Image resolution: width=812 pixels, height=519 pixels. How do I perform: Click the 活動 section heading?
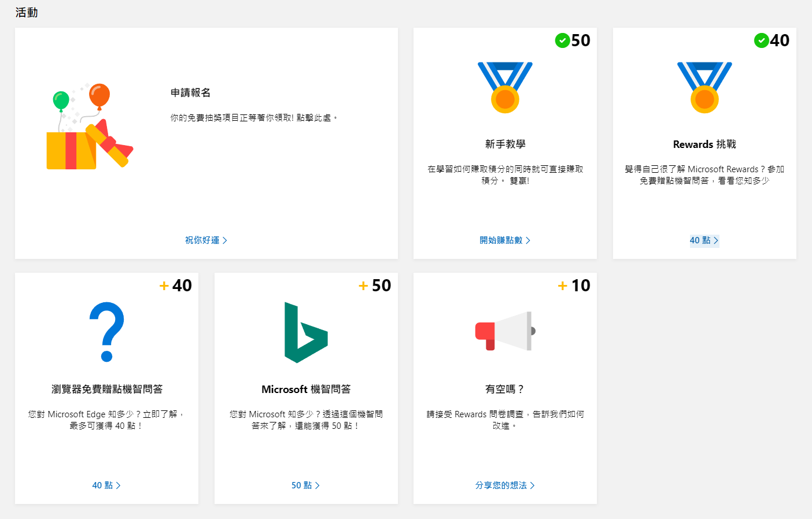pyautogui.click(x=27, y=13)
